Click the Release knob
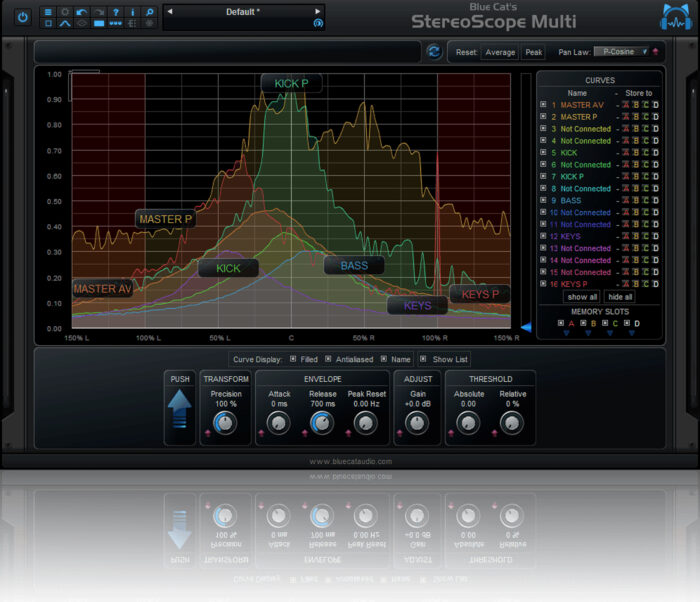 tap(322, 423)
